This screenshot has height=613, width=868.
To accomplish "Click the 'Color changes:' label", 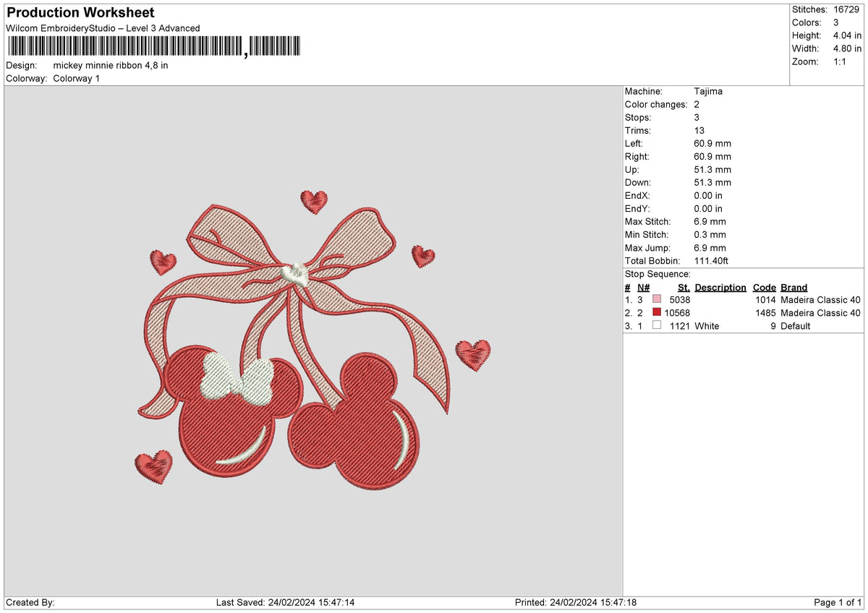I will point(656,104).
